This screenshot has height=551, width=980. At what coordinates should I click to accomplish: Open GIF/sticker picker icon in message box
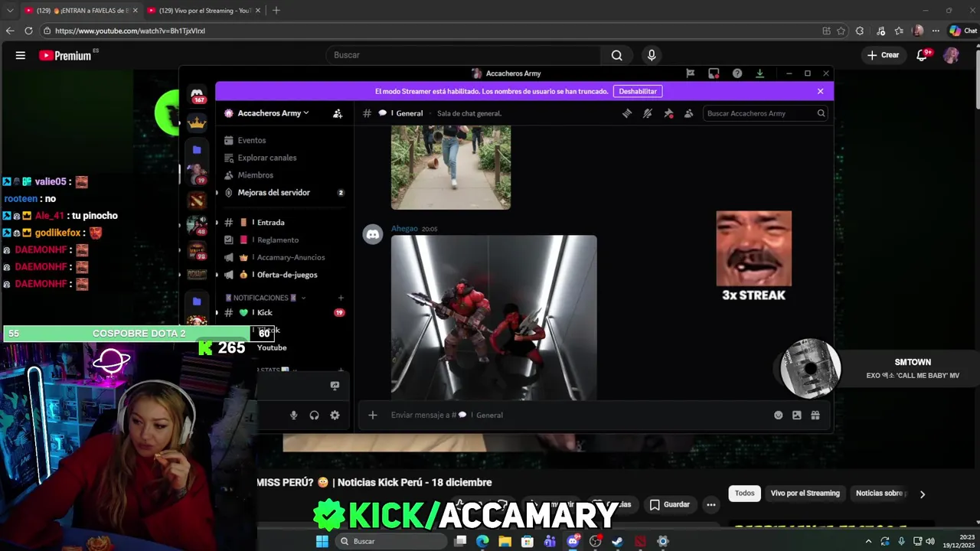pos(797,415)
